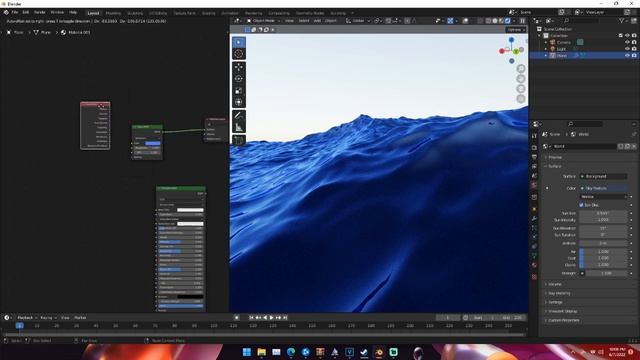Open the viewport Add menu
This screenshot has height=360, width=640.
click(x=317, y=21)
